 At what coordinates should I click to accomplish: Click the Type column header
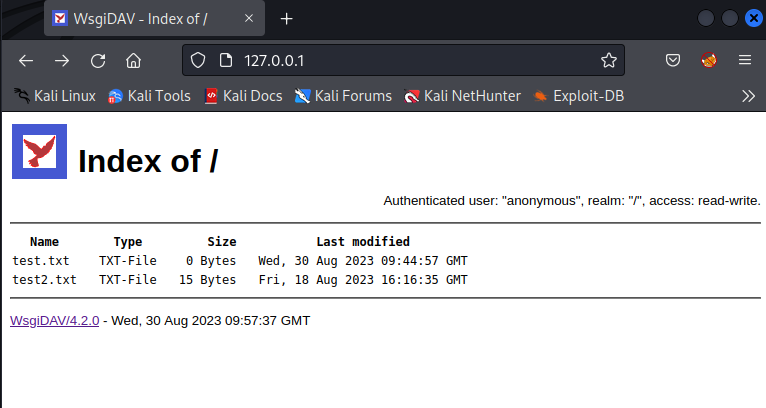click(x=128, y=241)
